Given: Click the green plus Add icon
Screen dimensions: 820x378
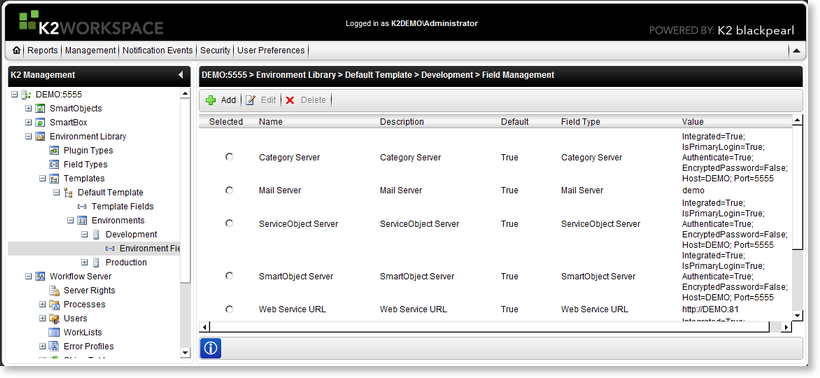Looking at the screenshot, I should 211,100.
